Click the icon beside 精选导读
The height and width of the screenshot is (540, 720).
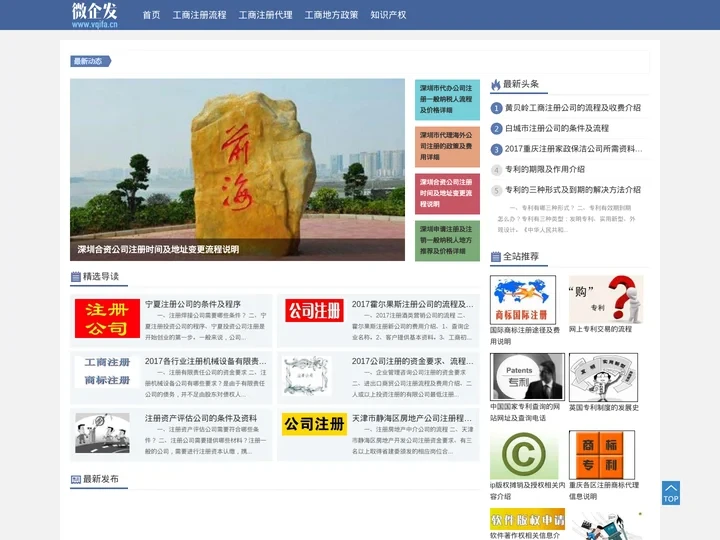pyautogui.click(x=76, y=276)
